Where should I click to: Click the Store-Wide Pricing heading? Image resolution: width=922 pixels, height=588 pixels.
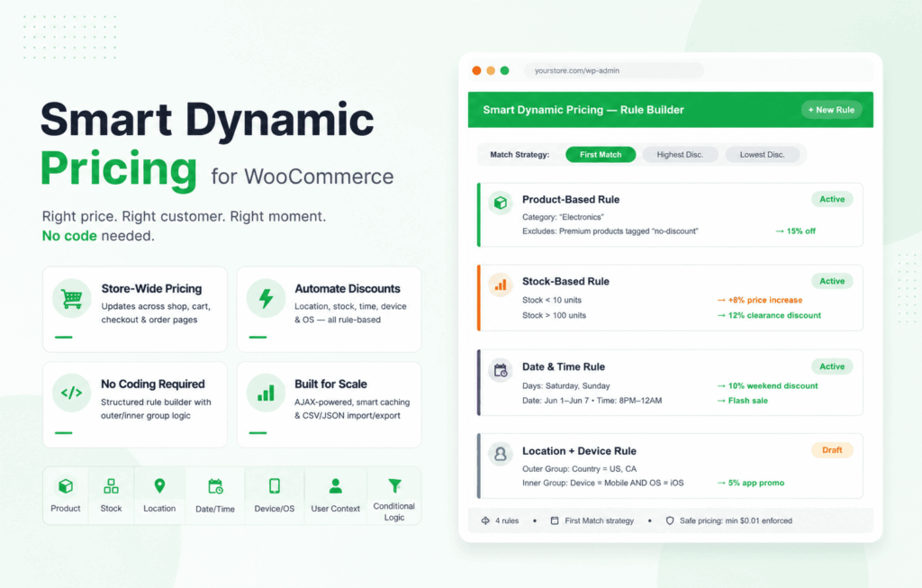pos(151,289)
